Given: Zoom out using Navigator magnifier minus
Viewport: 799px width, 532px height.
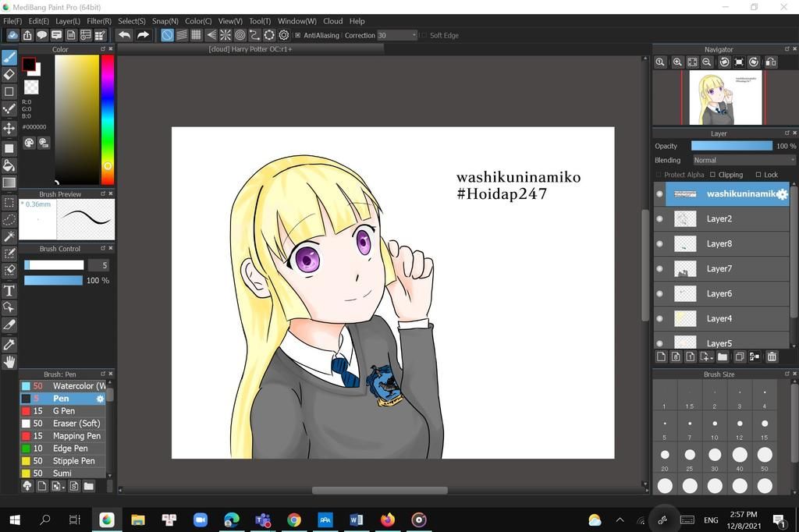Looking at the screenshot, I should (x=707, y=62).
